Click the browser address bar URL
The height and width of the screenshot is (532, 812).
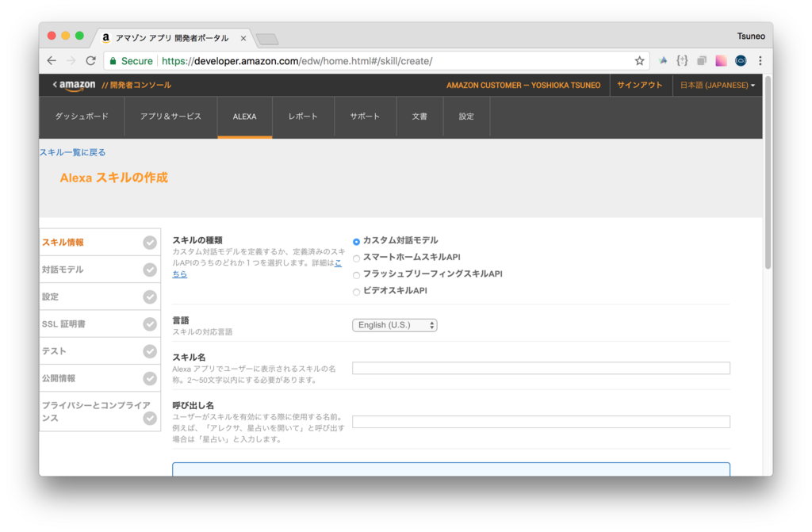pyautogui.click(x=297, y=60)
